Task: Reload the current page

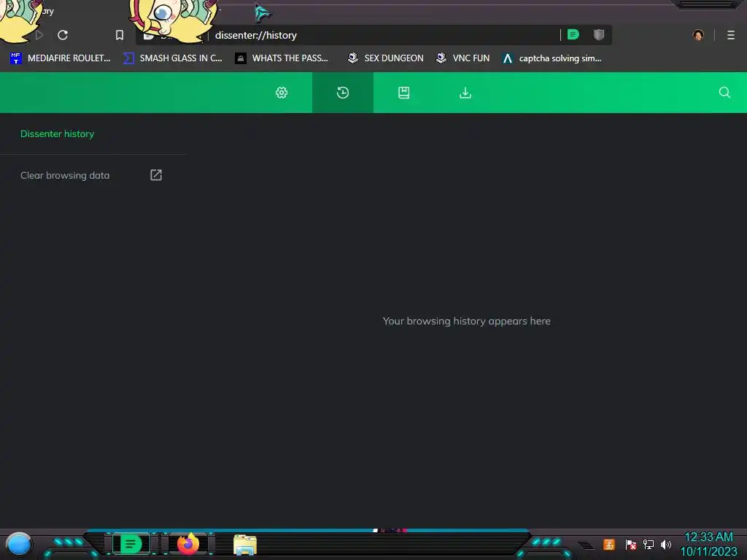Action: [x=63, y=35]
